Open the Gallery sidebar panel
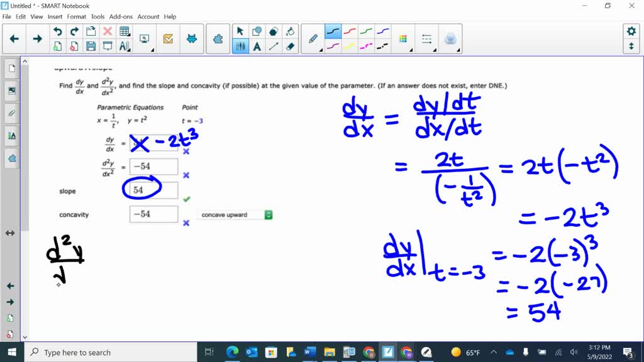Image resolution: width=644 pixels, height=362 pixels. pos(11,90)
